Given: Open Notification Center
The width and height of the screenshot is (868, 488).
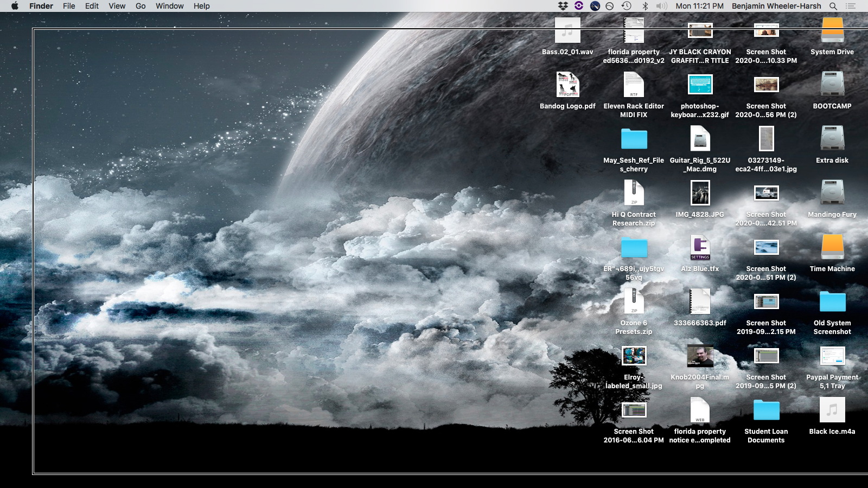Looking at the screenshot, I should (x=851, y=6).
